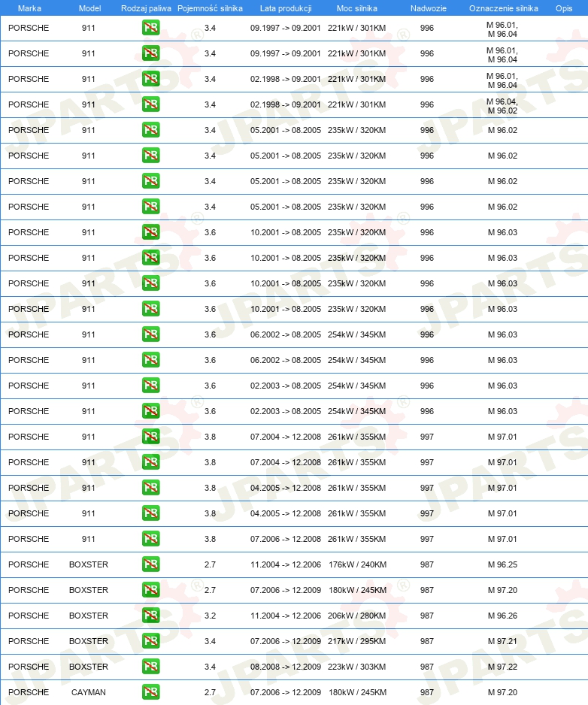Click the power value 176kW / 240KM
Viewport: 588px width, 705px height.
(x=357, y=564)
